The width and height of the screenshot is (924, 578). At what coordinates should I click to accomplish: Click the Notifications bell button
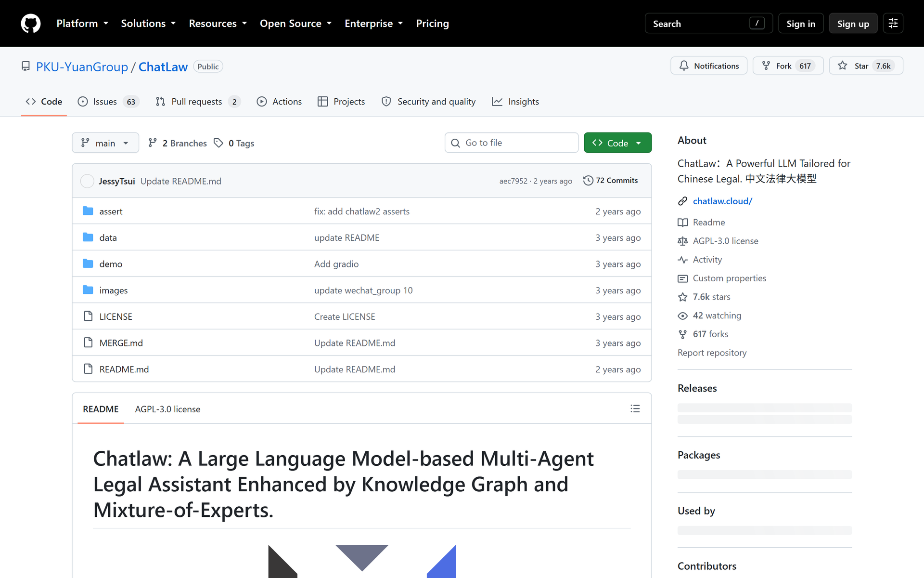[709, 66]
